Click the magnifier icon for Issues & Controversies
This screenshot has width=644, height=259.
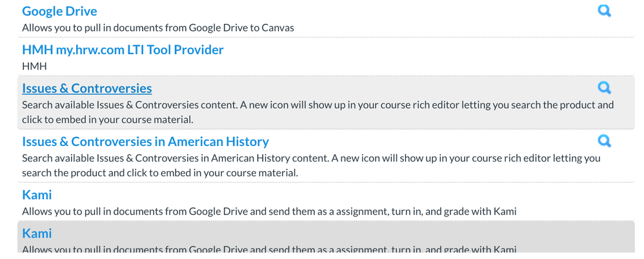click(x=604, y=88)
